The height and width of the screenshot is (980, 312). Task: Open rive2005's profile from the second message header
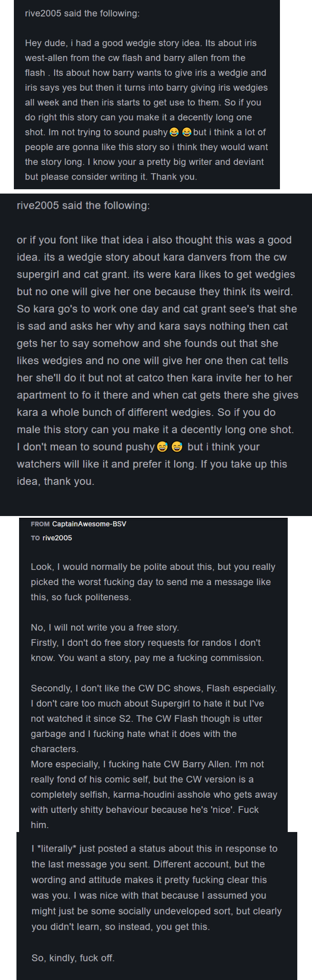tap(38, 205)
